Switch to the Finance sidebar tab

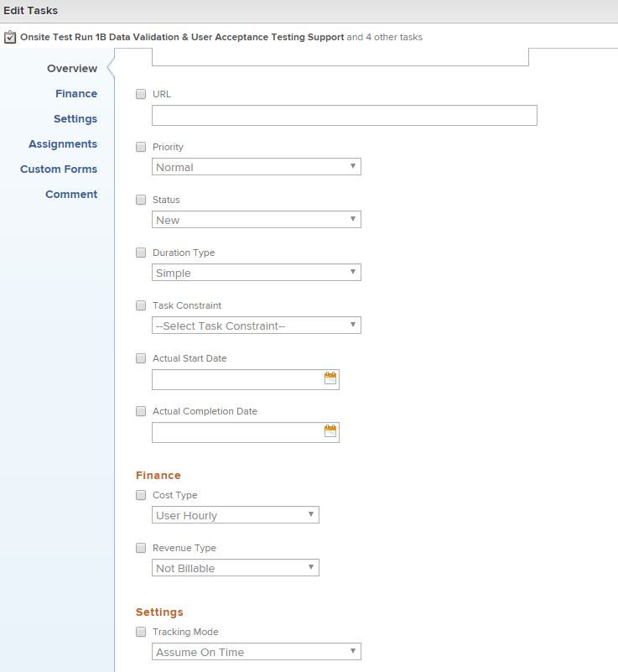click(76, 94)
